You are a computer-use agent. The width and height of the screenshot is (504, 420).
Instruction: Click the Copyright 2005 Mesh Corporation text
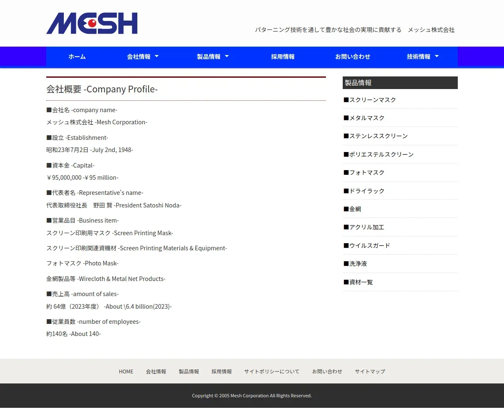point(252,396)
